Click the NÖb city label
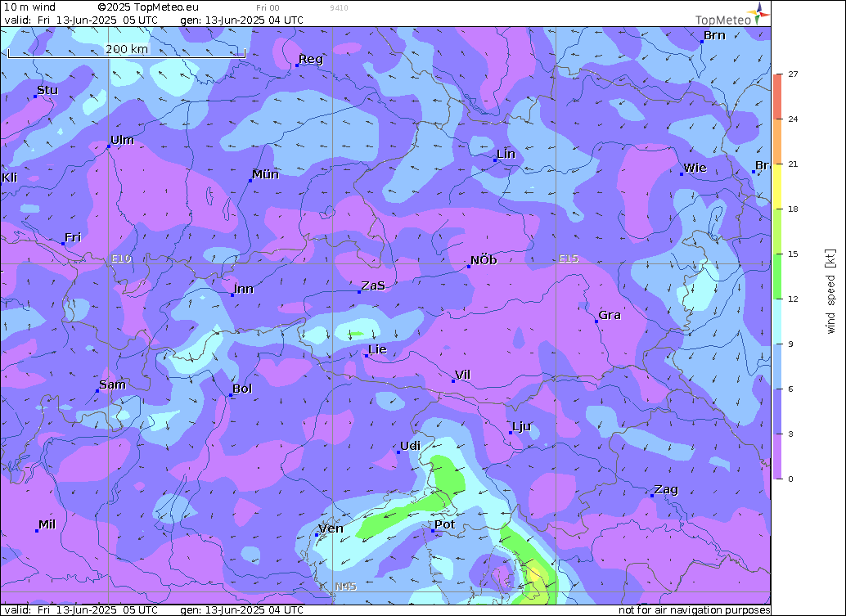 tap(484, 260)
